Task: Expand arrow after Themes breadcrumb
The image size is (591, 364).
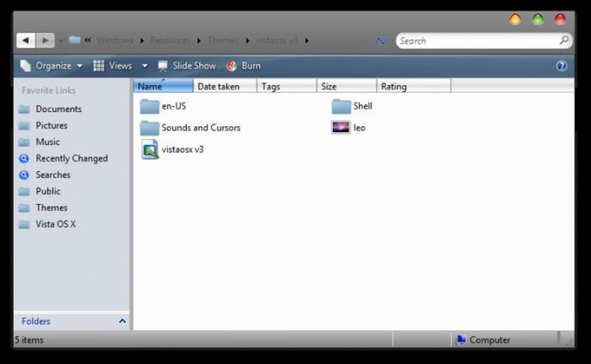Action: point(247,41)
